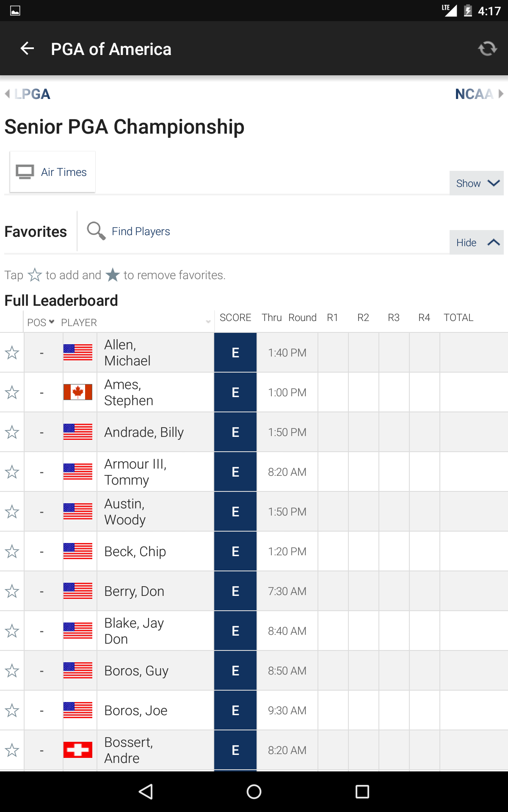Tap the Find Players magnifying glass icon

96,231
